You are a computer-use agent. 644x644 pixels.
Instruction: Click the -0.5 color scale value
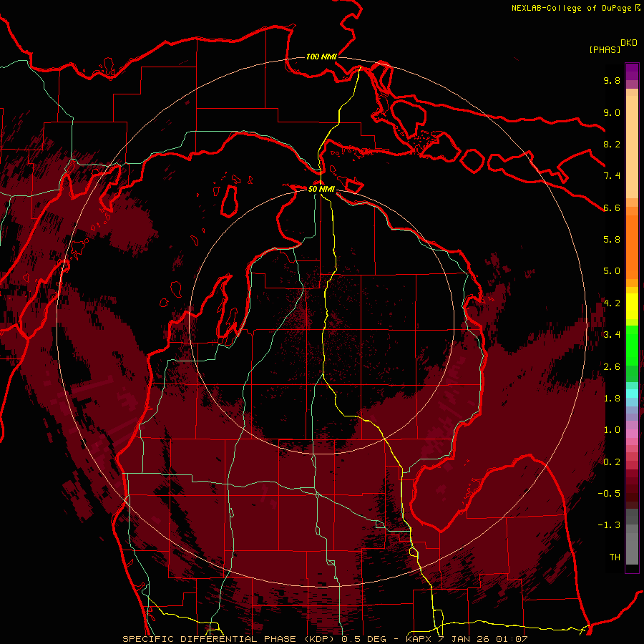609,494
